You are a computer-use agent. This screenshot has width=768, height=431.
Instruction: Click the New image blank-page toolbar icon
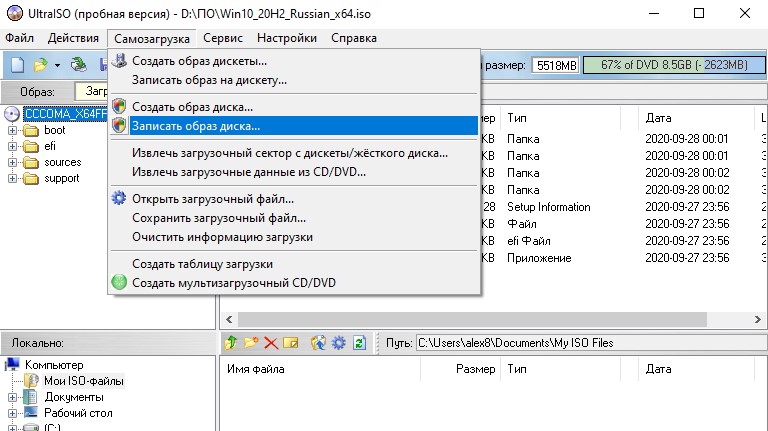17,65
